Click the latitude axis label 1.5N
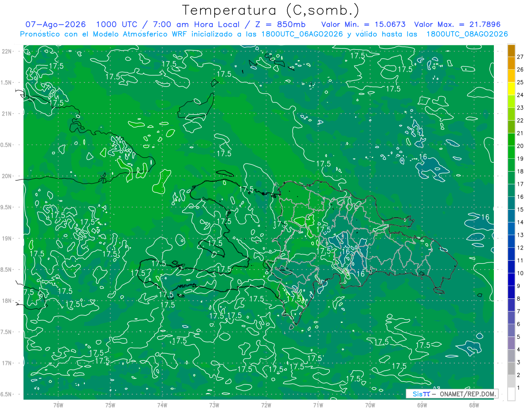 tap(6, 83)
